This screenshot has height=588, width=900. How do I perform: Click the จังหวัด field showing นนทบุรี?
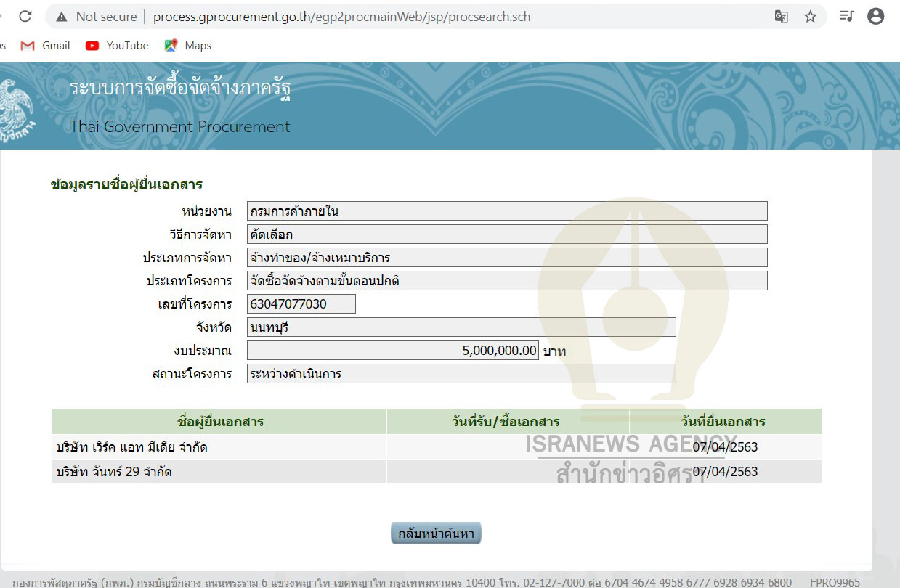pyautogui.click(x=461, y=327)
